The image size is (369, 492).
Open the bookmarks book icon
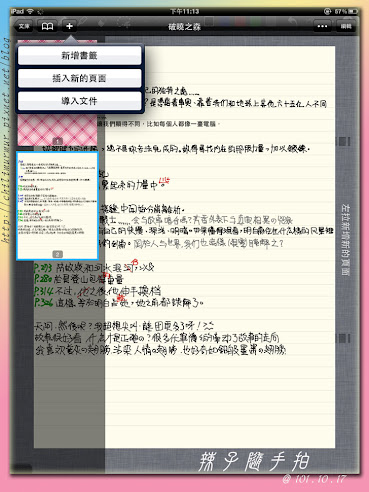click(47, 26)
